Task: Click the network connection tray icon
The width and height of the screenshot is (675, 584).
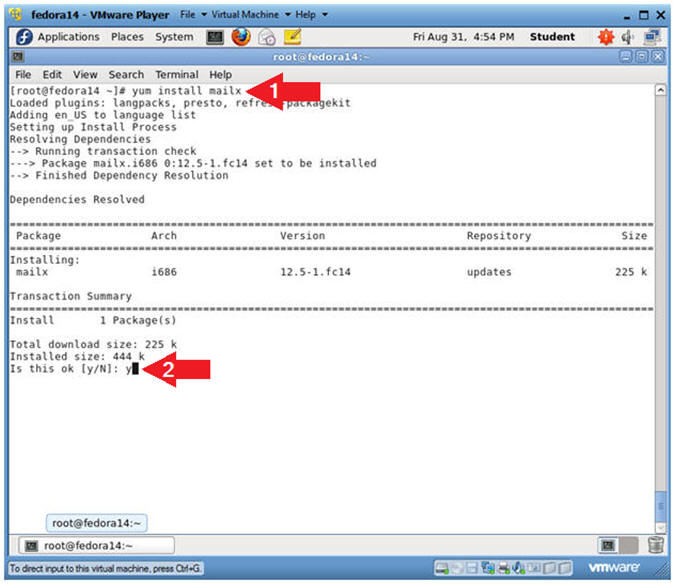Action: click(x=652, y=37)
